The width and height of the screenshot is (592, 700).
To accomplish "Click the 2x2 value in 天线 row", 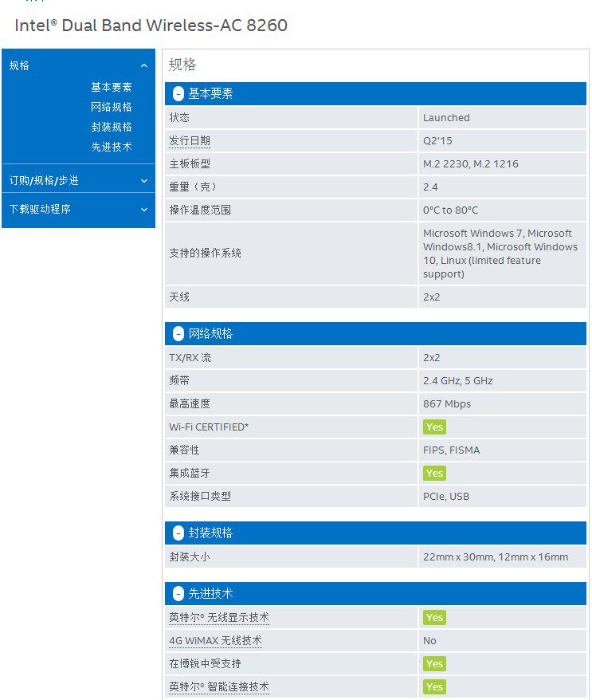I will (x=431, y=297).
